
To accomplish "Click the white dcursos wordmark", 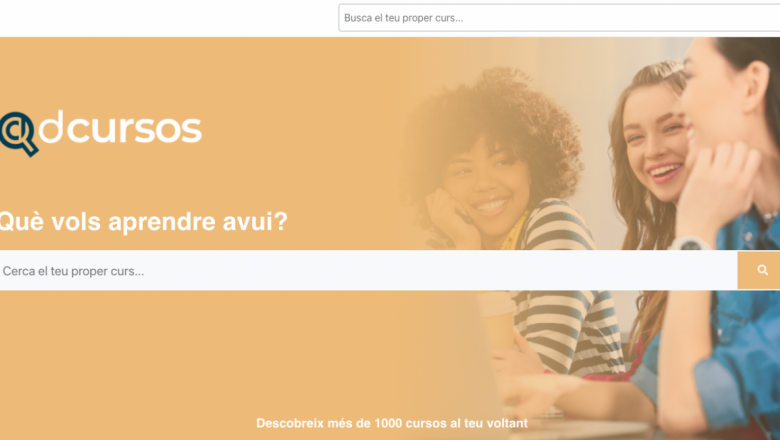I will click(x=120, y=127).
